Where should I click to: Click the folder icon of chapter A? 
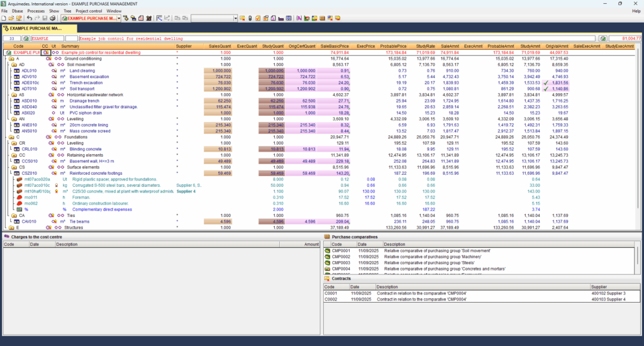click(11, 58)
